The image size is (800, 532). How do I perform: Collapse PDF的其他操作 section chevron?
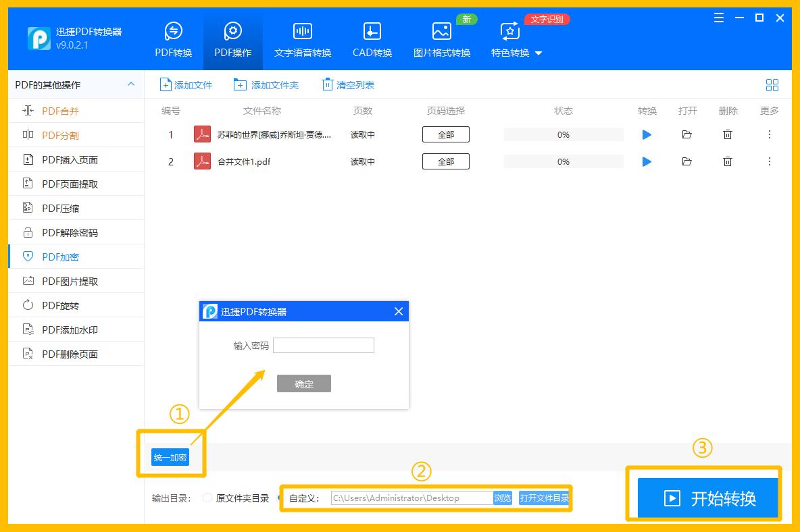coord(131,84)
